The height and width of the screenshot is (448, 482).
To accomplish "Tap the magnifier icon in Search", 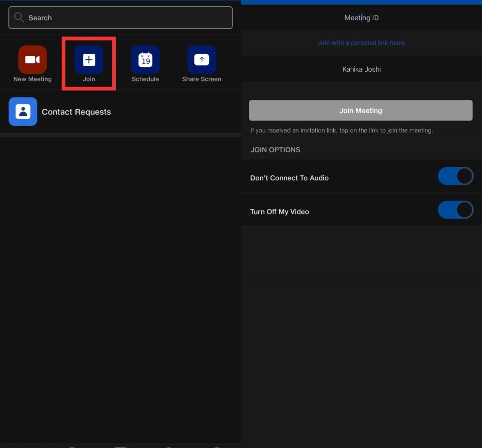I will 19,17.
